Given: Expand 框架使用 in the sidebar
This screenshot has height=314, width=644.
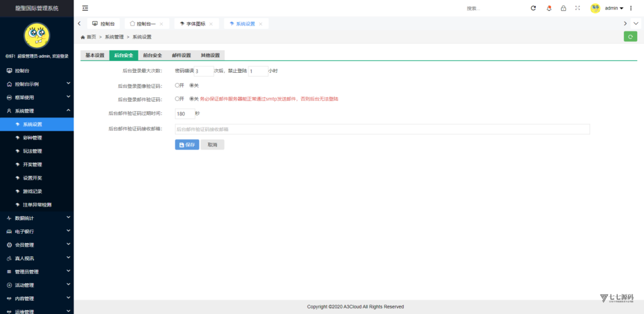Looking at the screenshot, I should (x=37, y=97).
